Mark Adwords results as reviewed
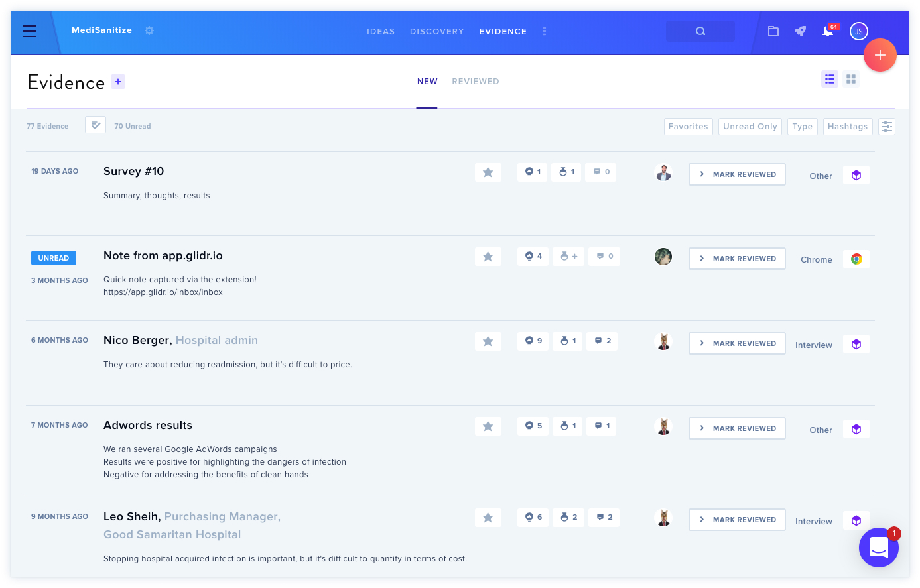Image resolution: width=920 pixels, height=588 pixels. [737, 428]
